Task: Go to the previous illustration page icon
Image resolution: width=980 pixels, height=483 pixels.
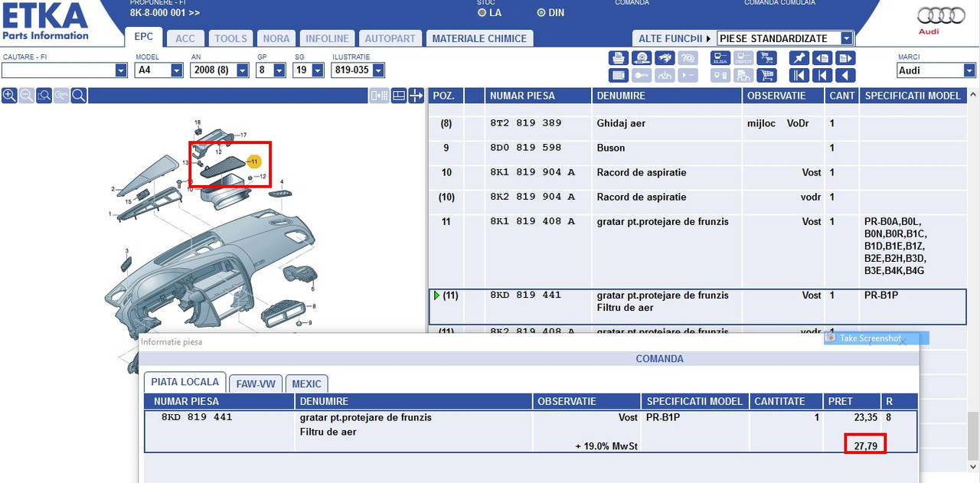Action: coord(822,58)
